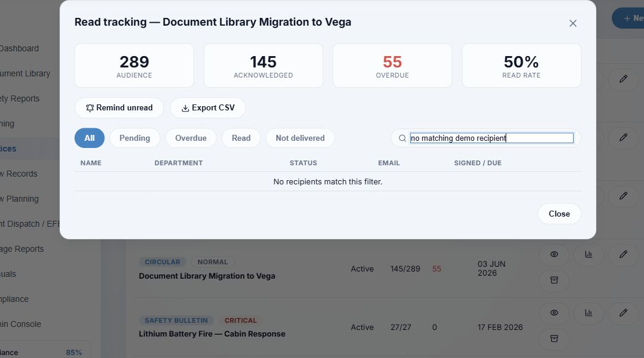Click the CRITICAL priority badge

point(240,320)
